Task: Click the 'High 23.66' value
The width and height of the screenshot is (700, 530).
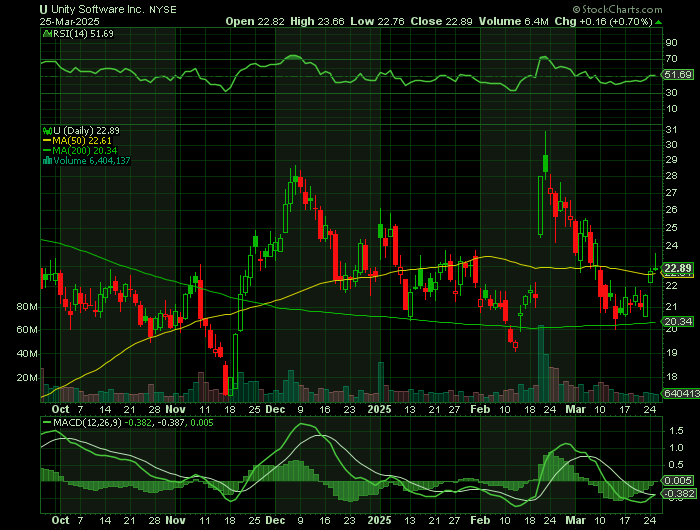Action: [x=317, y=21]
